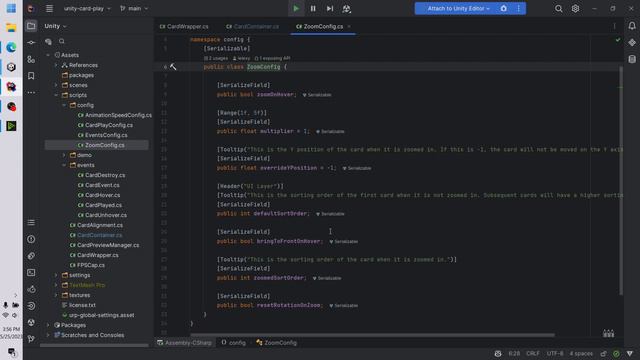Open more run actions kebab menu
Screen dimensions: 640x360
click(518, 8)
